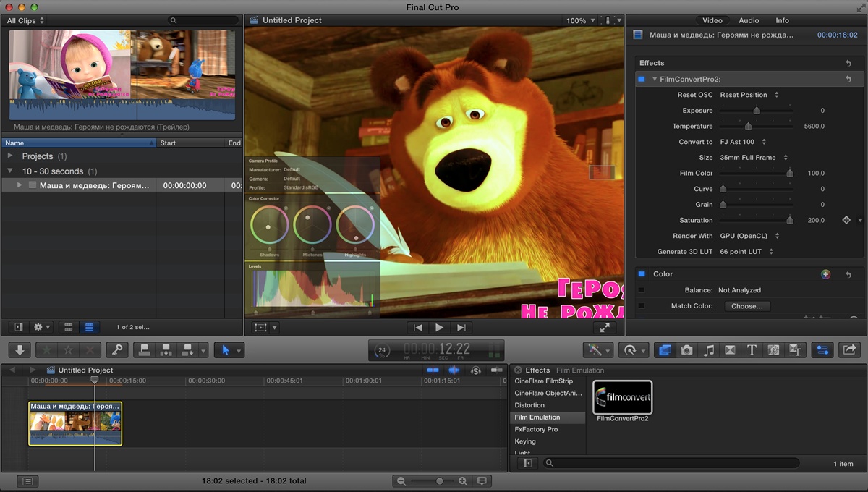Select Distortion effects category
868x492 pixels.
(x=529, y=405)
